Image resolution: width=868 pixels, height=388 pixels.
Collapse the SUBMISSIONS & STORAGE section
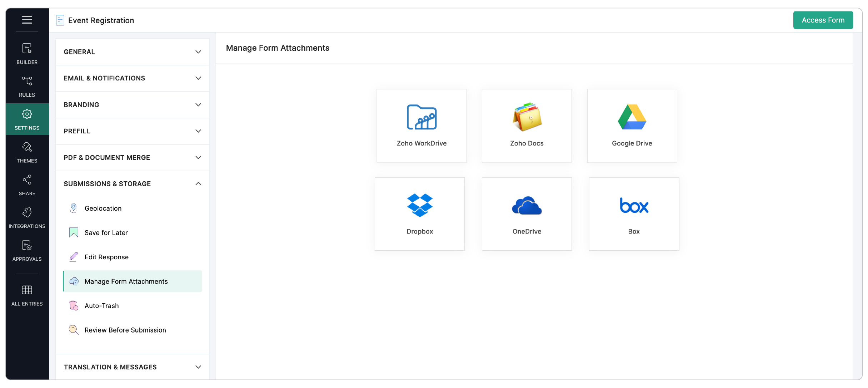click(132, 183)
